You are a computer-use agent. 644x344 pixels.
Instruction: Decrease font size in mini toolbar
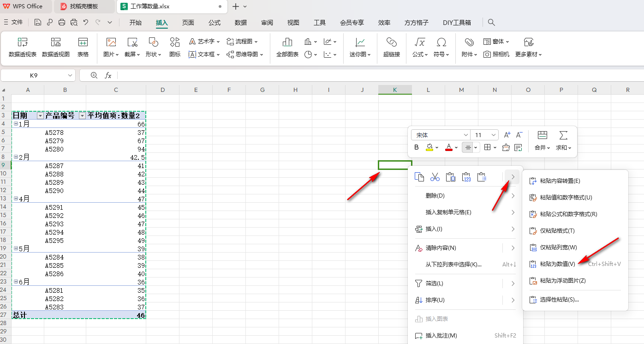pos(519,135)
